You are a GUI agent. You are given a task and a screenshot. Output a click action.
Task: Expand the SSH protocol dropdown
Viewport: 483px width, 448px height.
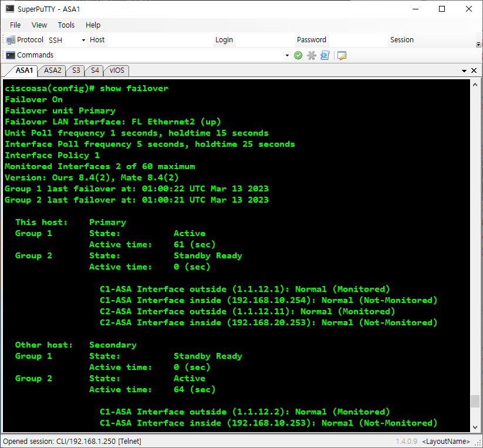83,40
